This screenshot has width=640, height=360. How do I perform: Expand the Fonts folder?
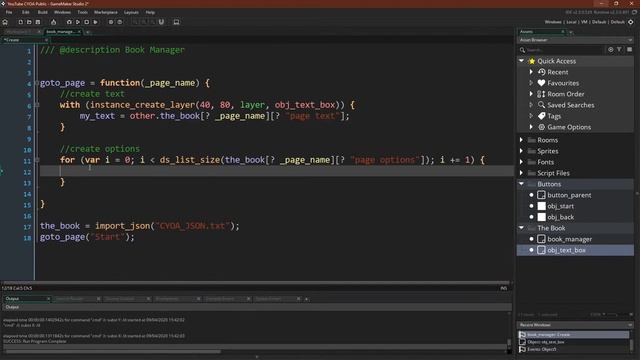pos(521,162)
